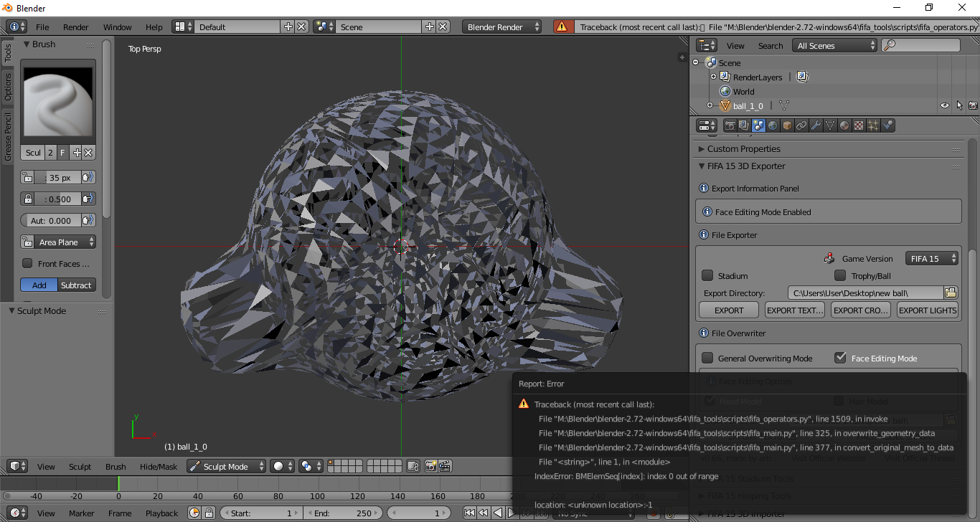Enable Front Faces Only checkbox

pos(27,263)
